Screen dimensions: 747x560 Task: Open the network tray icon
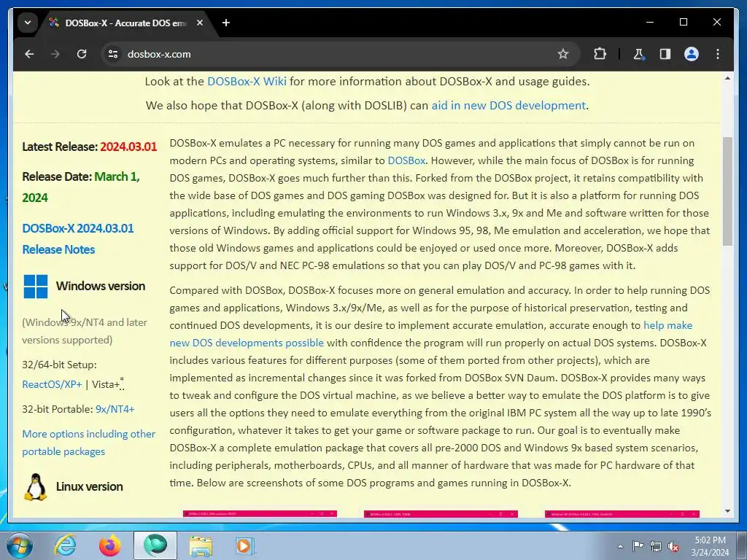coord(656,546)
